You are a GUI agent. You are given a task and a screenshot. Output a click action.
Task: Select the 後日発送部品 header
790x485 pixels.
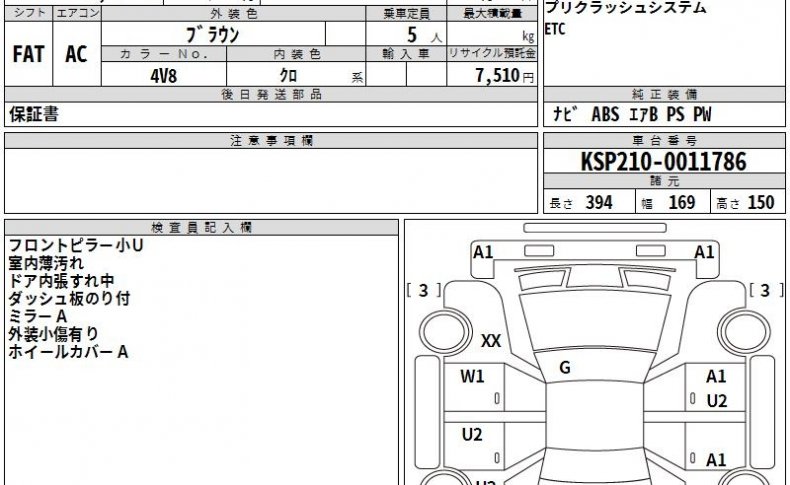pos(271,94)
